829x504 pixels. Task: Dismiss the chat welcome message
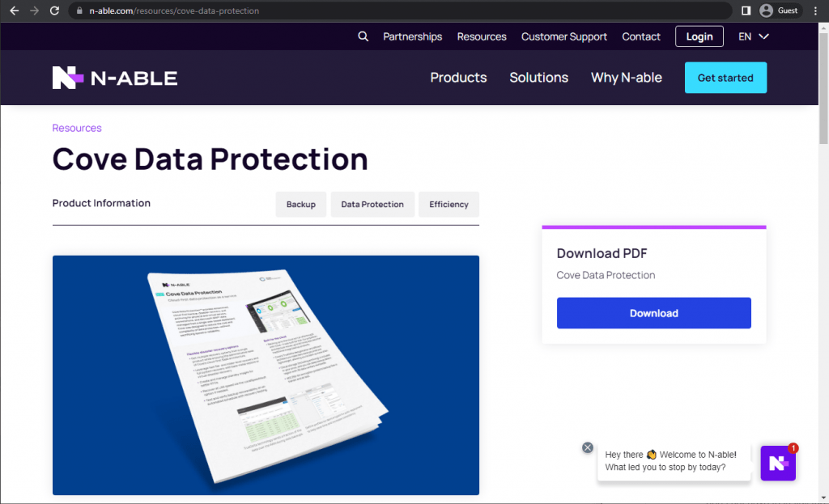tap(588, 447)
